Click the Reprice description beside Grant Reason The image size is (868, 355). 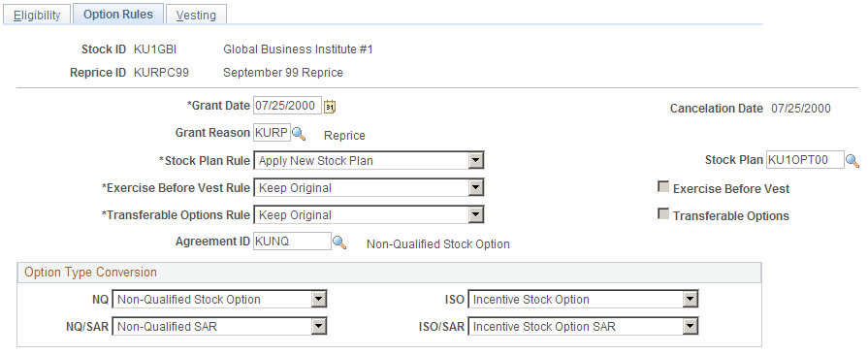pos(344,136)
